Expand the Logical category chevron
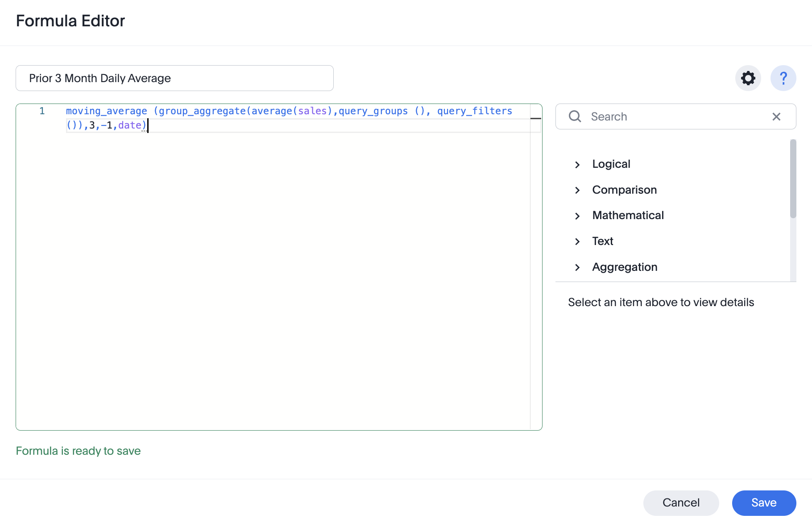The width and height of the screenshot is (812, 523). 577,165
